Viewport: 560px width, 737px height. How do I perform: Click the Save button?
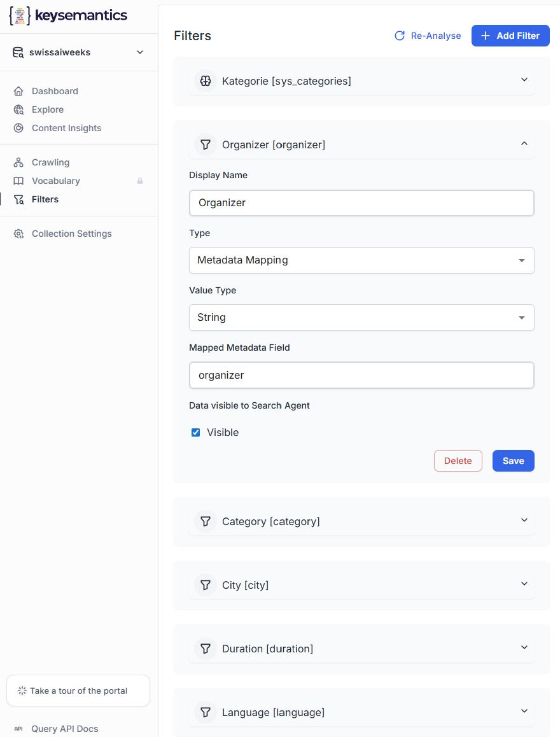pyautogui.click(x=514, y=461)
